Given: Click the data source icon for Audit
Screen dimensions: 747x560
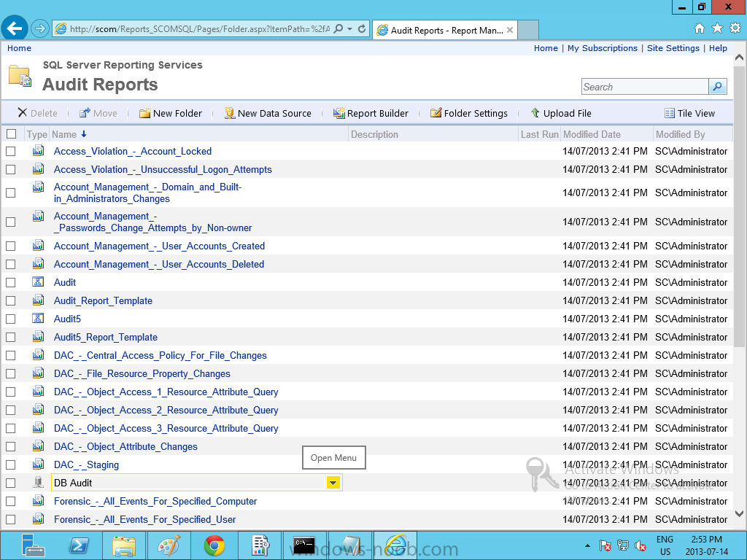Looking at the screenshot, I should [38, 282].
